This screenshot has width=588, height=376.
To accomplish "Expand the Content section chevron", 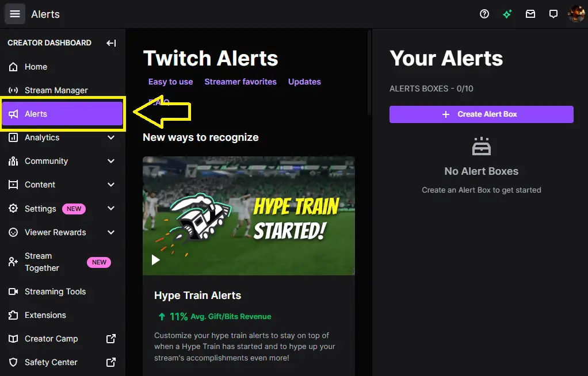I will [111, 185].
